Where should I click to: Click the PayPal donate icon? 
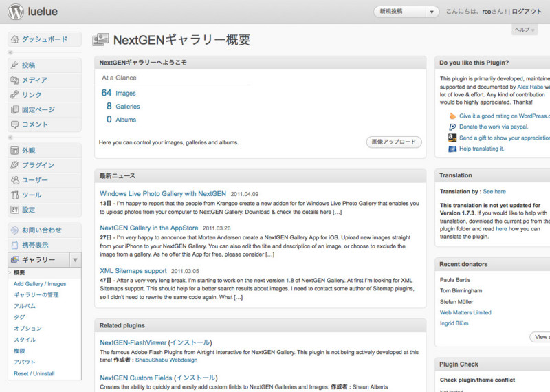point(452,127)
